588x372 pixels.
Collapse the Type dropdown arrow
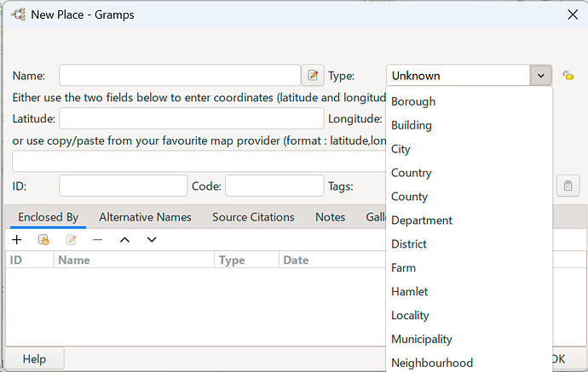[x=541, y=76]
